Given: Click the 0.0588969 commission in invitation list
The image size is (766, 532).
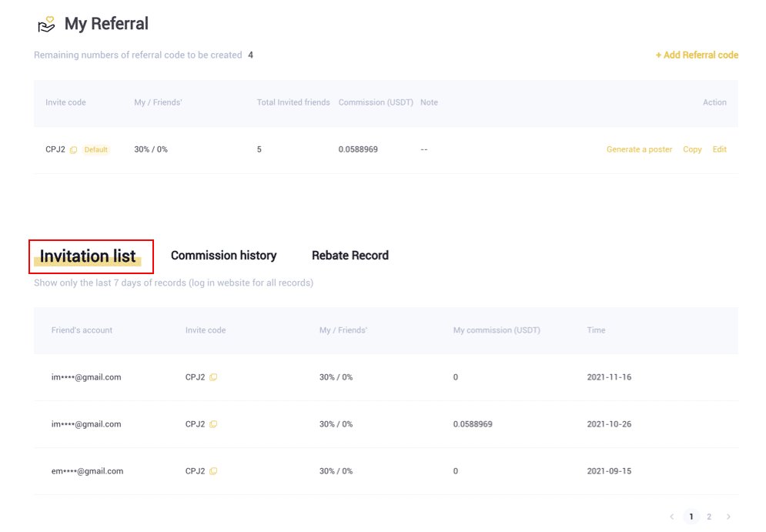Looking at the screenshot, I should [x=473, y=424].
